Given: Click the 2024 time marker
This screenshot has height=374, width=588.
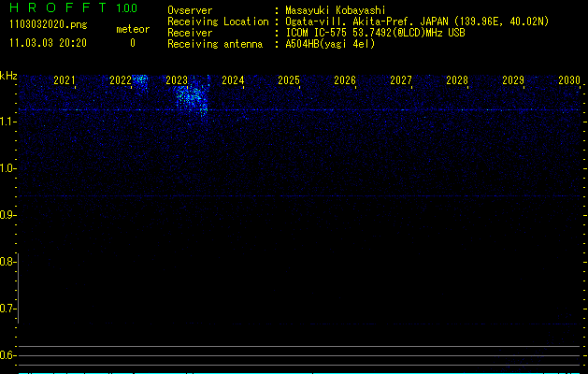Looking at the screenshot, I should 233,80.
